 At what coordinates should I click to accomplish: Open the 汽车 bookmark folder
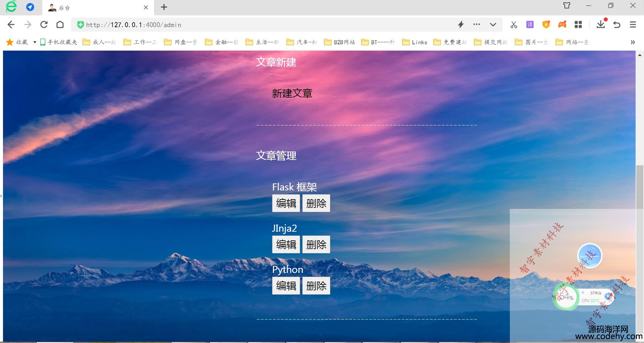302,42
